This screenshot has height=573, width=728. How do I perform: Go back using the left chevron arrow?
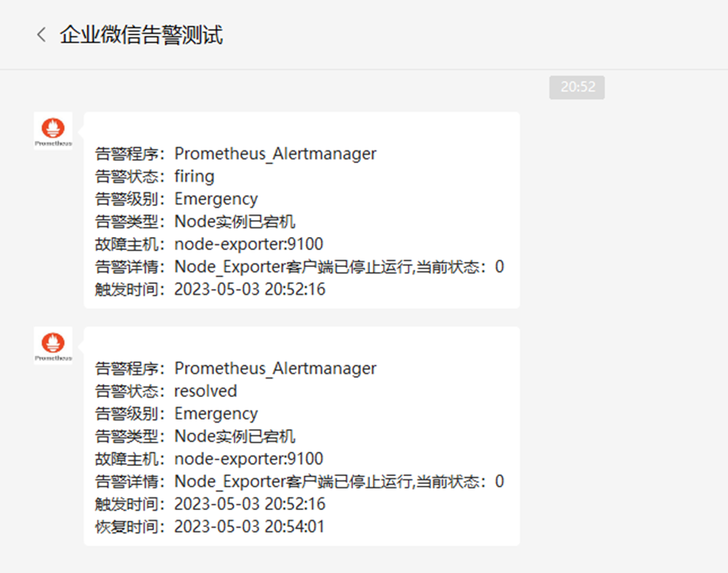pos(41,34)
